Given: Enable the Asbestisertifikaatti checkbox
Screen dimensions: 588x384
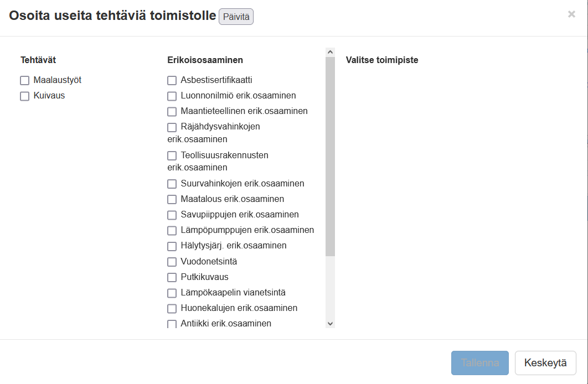Looking at the screenshot, I should click(x=172, y=81).
